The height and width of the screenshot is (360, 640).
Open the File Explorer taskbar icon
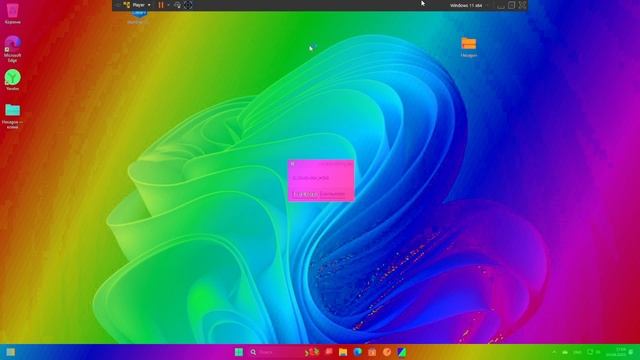click(343, 352)
